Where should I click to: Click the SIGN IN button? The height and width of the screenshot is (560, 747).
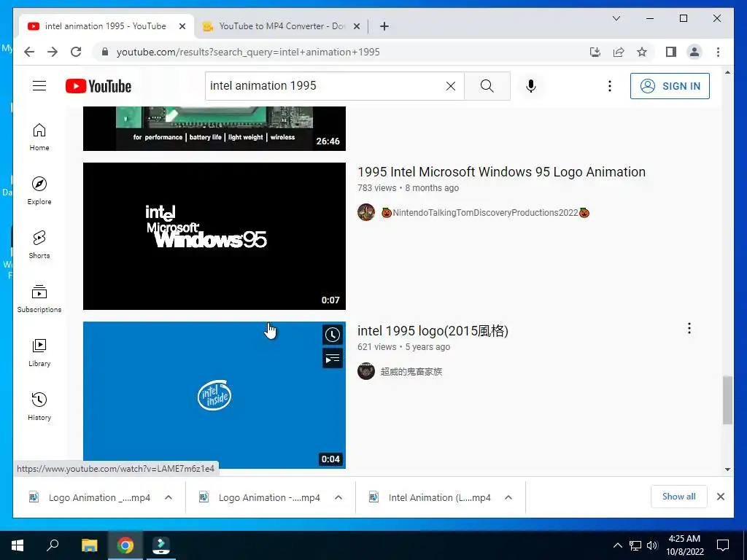670,86
